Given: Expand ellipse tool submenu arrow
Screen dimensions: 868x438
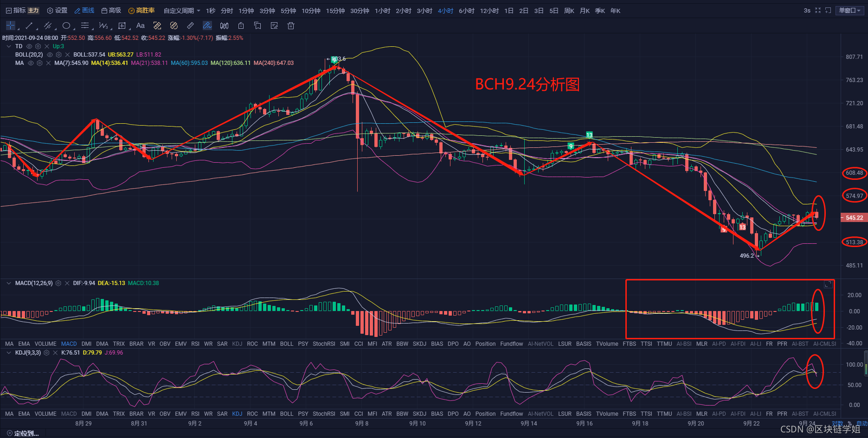Looking at the screenshot, I should tap(74, 29).
